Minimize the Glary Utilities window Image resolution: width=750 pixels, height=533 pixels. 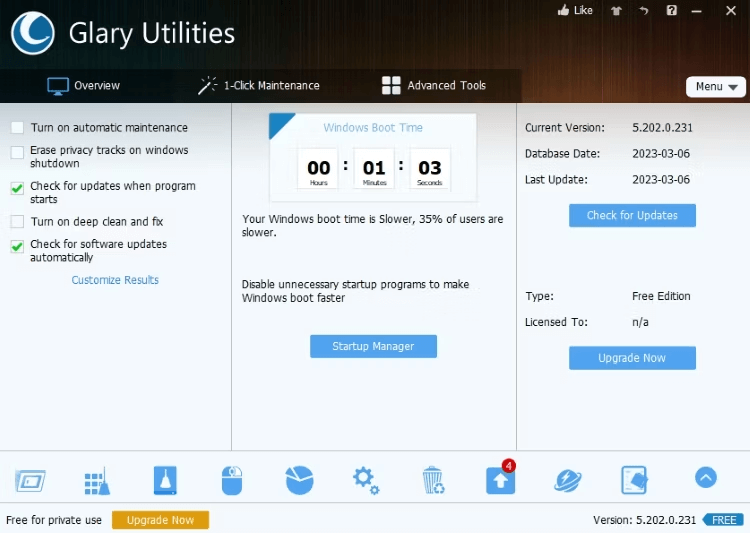696,11
